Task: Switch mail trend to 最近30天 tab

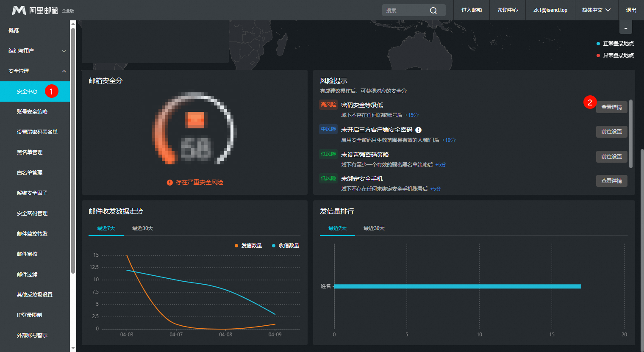Action: click(x=142, y=228)
